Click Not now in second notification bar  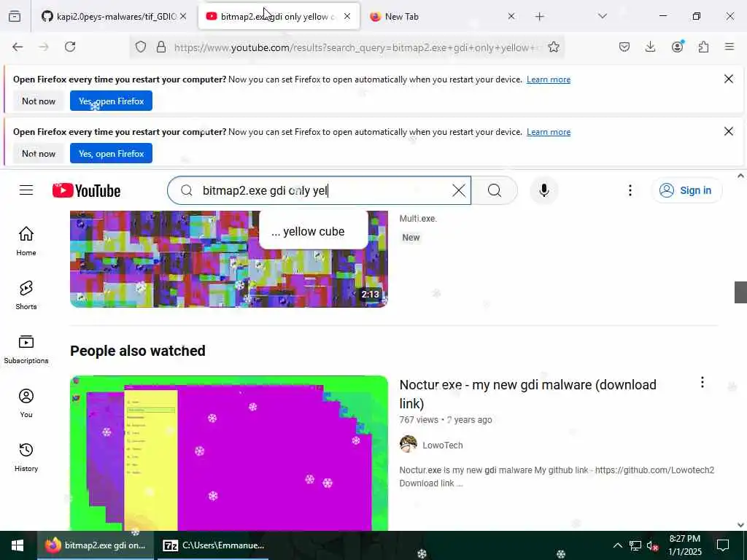[x=39, y=153]
